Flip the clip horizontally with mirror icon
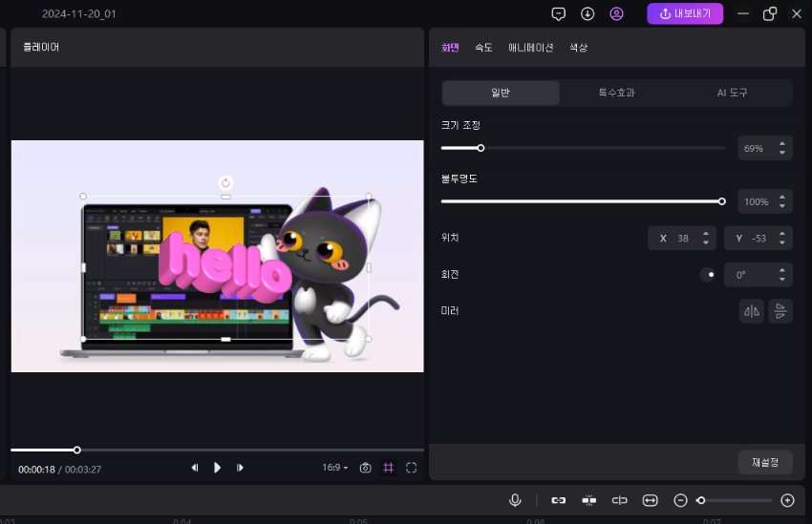This screenshot has height=524, width=812. (752, 311)
